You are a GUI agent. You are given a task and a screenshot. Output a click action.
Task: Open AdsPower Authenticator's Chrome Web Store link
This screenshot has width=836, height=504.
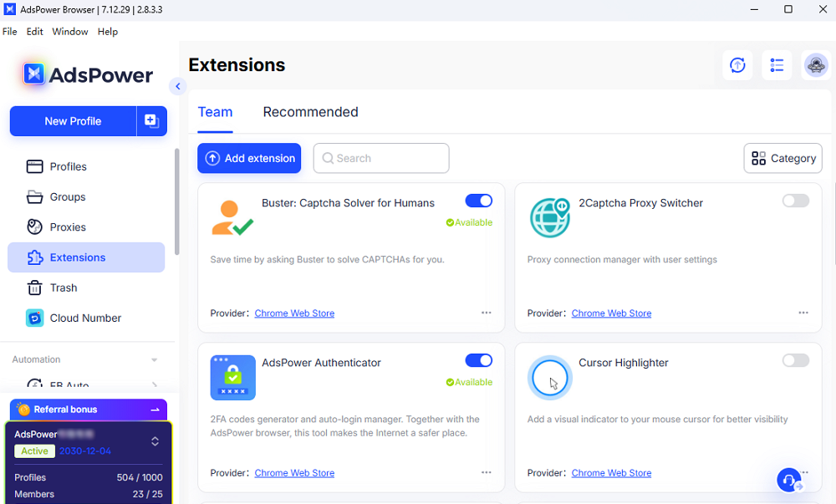coord(294,473)
